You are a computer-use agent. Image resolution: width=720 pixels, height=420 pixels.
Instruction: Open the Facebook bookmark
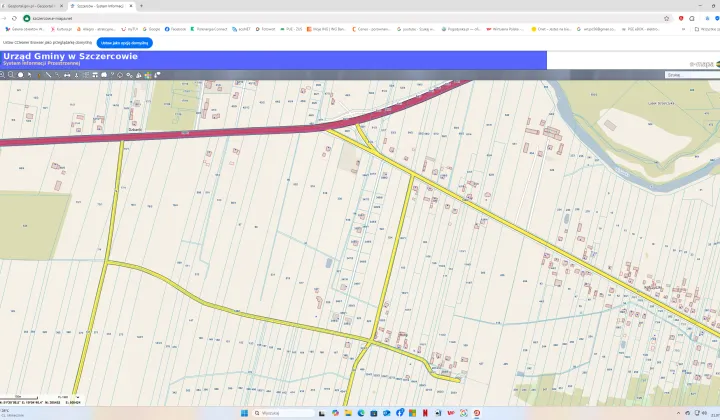click(x=176, y=29)
